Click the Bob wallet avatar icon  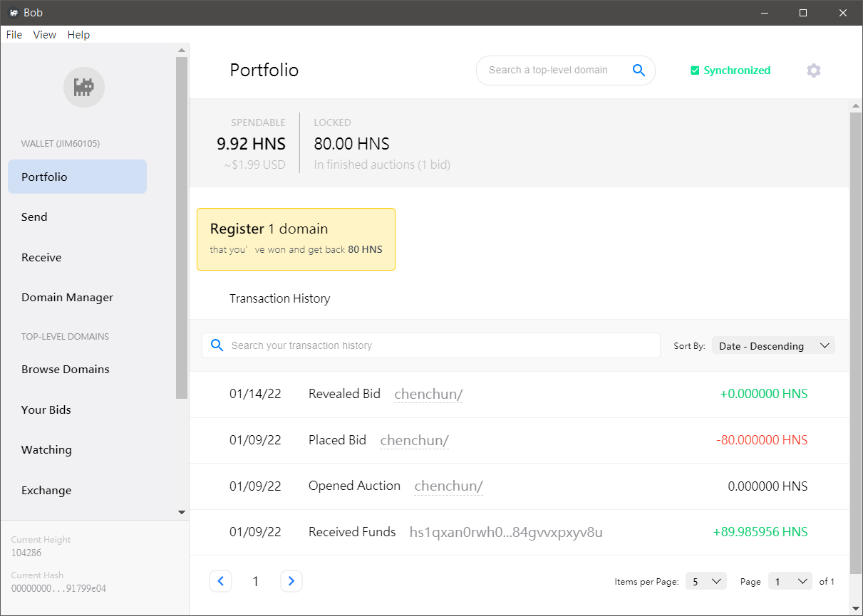[84, 88]
